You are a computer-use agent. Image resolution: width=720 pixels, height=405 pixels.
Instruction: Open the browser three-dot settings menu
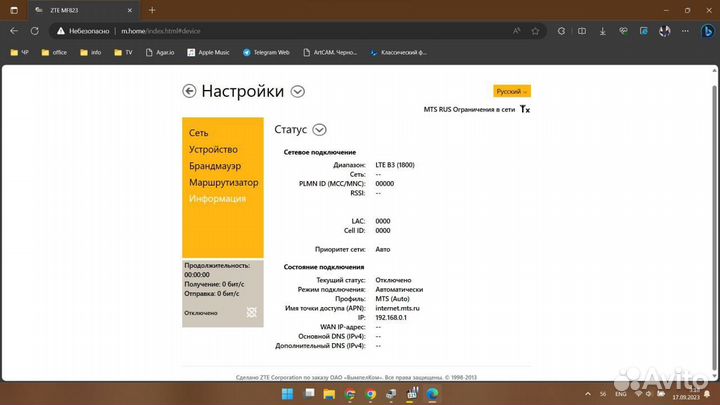(685, 31)
